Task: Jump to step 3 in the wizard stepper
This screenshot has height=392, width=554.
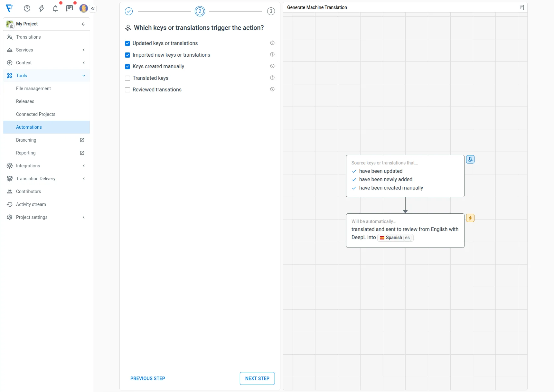Action: tap(271, 11)
